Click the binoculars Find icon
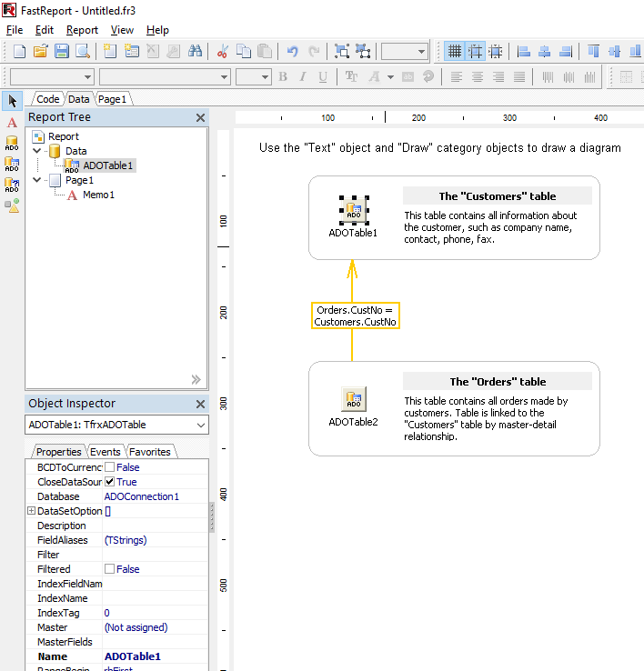The image size is (644, 671). [x=195, y=51]
